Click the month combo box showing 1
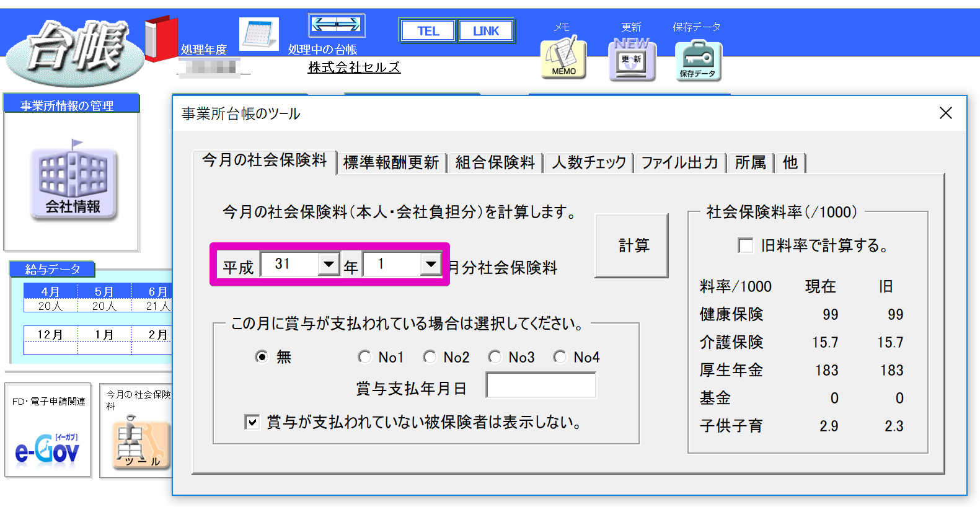Viewport: 980px width, 507px height. click(x=402, y=264)
